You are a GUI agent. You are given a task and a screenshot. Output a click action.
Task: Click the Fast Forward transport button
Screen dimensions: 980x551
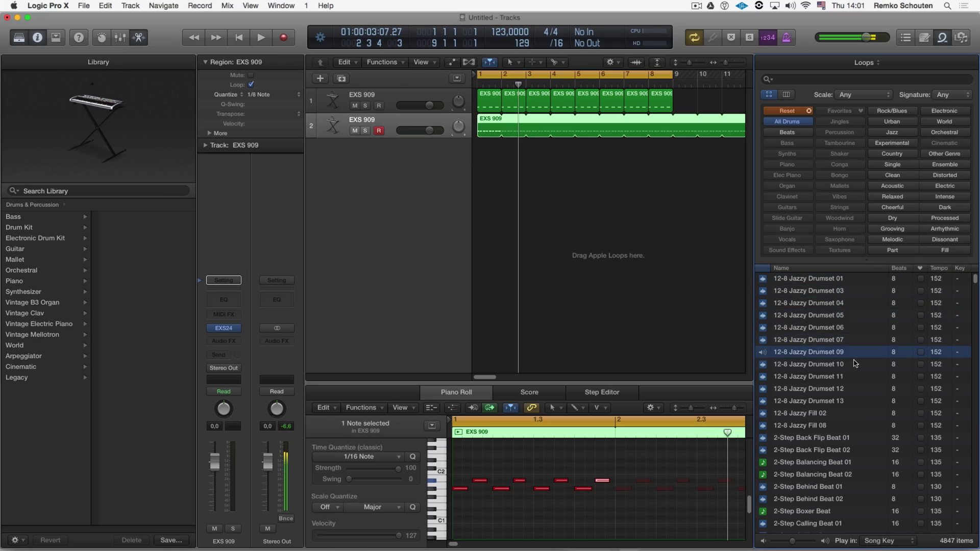[216, 37]
